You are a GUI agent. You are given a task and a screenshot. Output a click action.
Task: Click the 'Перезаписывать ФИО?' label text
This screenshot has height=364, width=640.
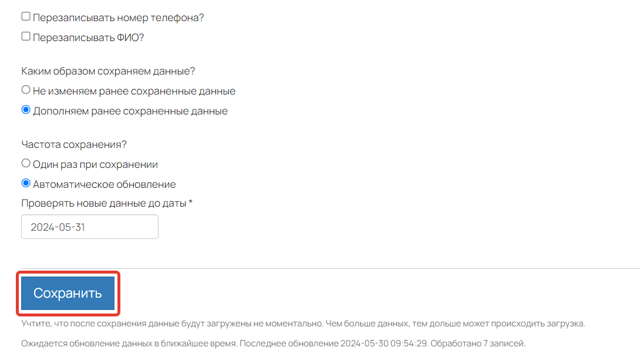tap(89, 38)
